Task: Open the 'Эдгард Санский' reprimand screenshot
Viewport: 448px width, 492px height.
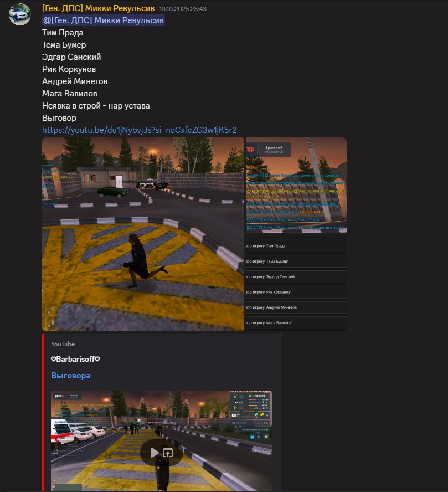Action: coord(296,276)
